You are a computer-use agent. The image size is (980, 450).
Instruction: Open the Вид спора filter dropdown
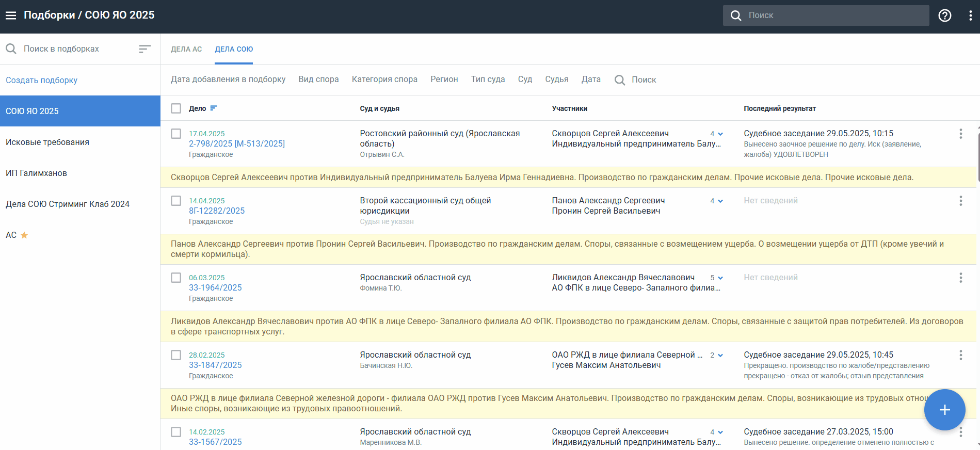(x=318, y=79)
